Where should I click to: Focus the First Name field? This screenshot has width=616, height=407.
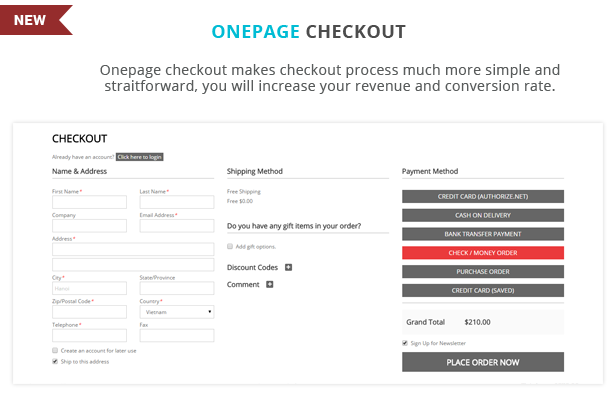89,202
